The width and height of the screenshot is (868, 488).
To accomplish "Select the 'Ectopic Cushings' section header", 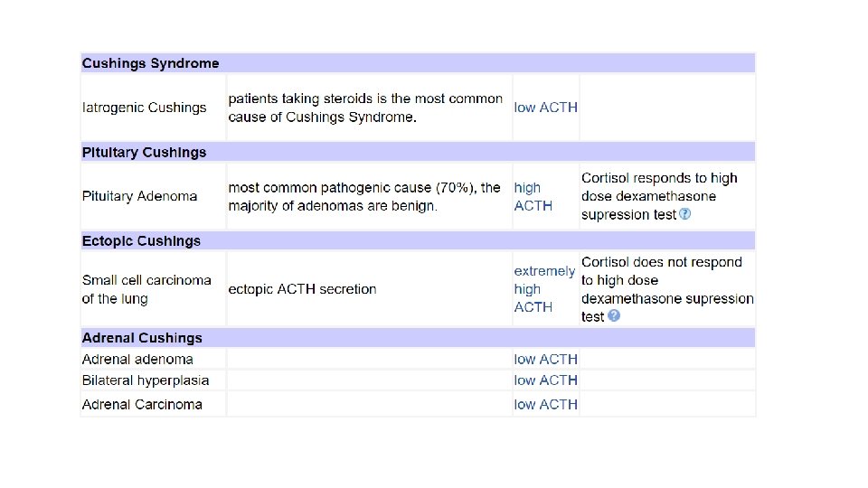I will 142,240.
